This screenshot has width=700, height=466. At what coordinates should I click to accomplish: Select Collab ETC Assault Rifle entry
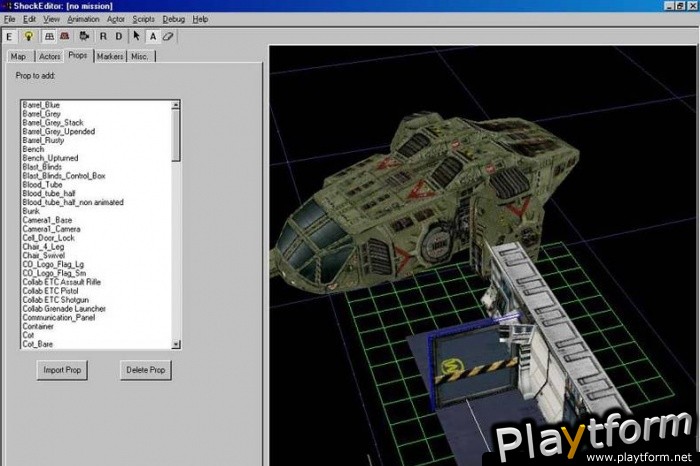coord(62,282)
